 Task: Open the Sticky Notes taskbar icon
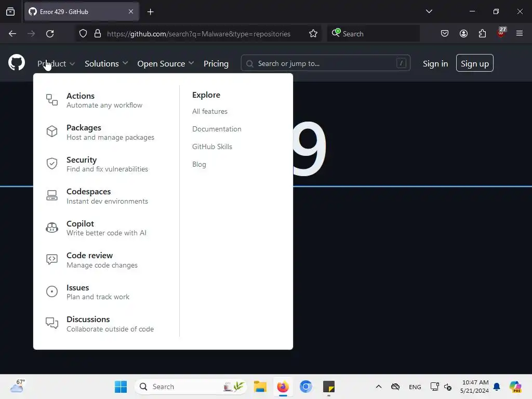coord(329,387)
